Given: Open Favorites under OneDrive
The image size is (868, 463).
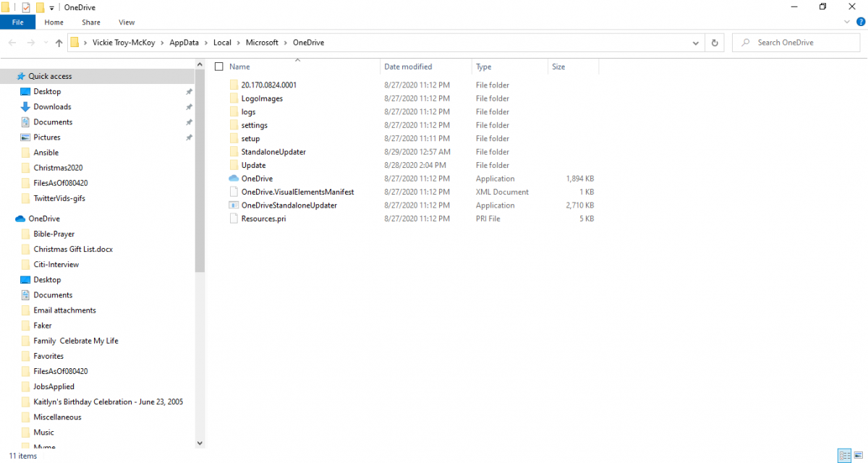Looking at the screenshot, I should pyautogui.click(x=48, y=356).
